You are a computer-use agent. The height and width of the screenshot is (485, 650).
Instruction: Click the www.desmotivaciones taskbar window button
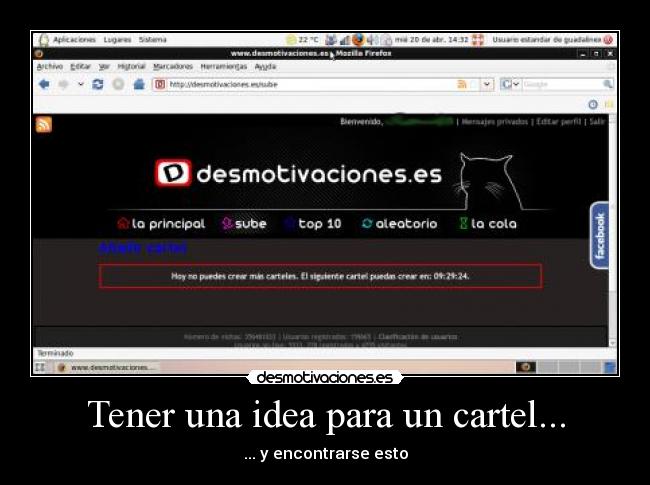coord(107,367)
